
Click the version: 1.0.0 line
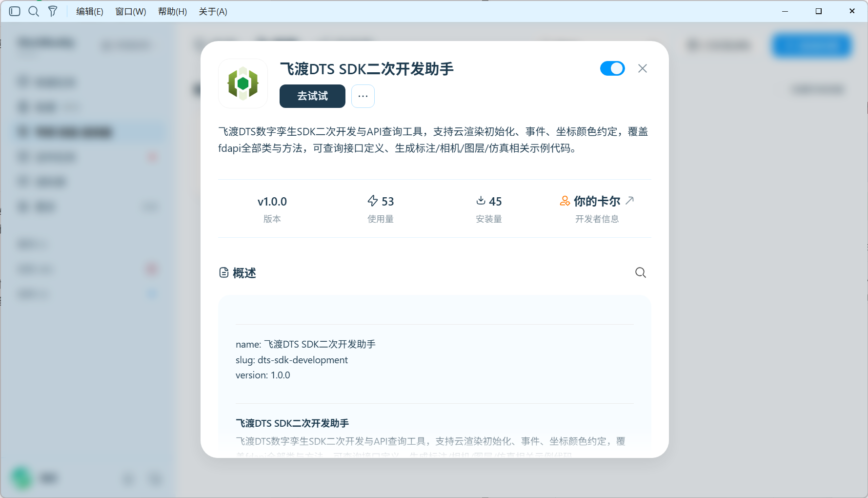(x=263, y=375)
